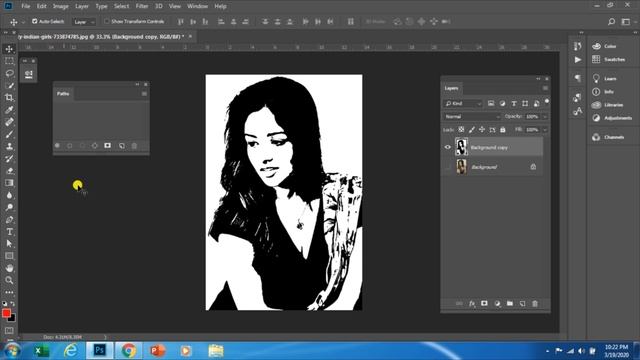Select the Crop tool
Screen dimensions: 640x360
(x=9, y=98)
